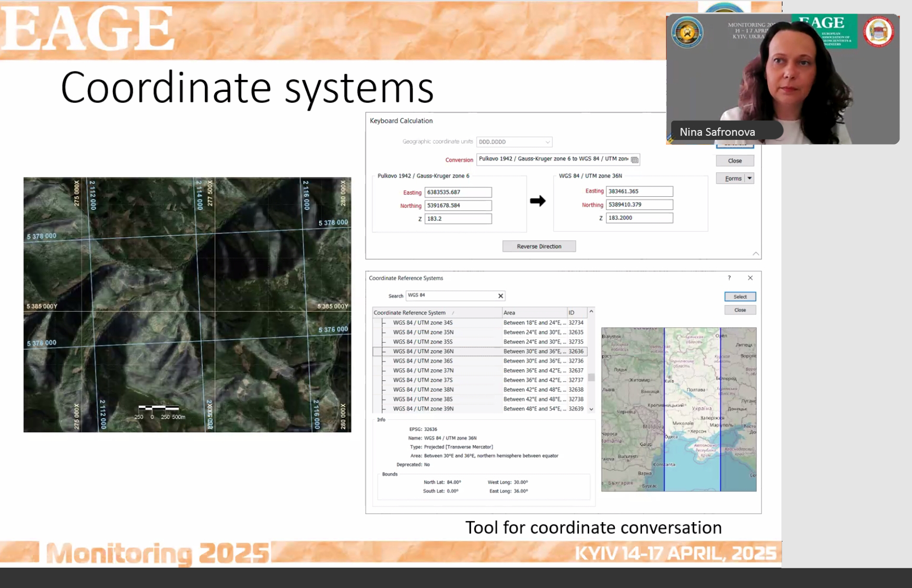Select WGS 84 / UTM zone 36N row

tap(423, 351)
